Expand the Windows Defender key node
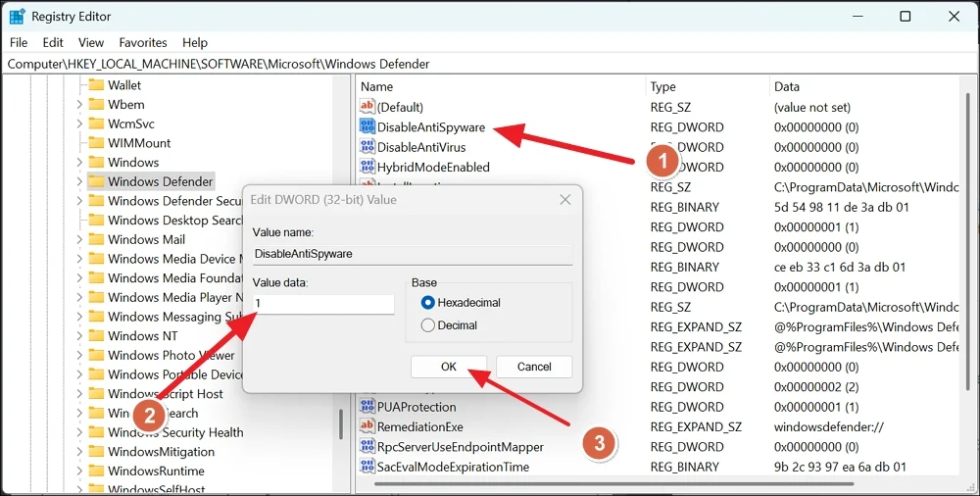The height and width of the screenshot is (496, 980). pos(79,182)
